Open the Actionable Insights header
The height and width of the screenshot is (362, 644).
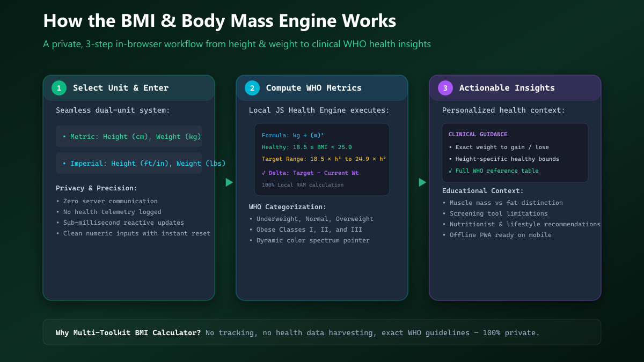coord(515,88)
